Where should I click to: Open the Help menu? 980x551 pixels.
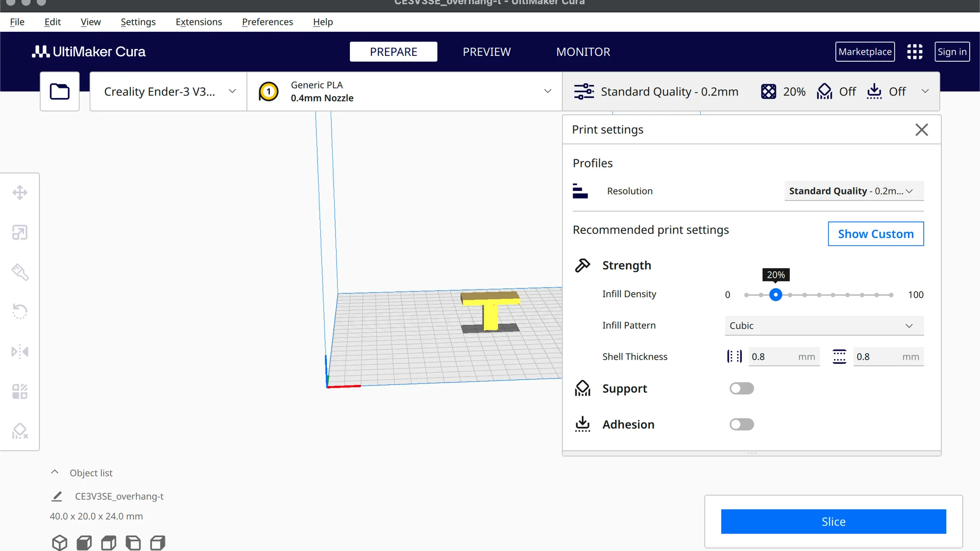(323, 22)
